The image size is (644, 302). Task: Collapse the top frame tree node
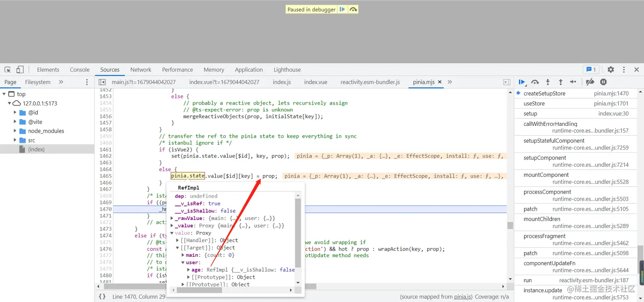point(4,94)
